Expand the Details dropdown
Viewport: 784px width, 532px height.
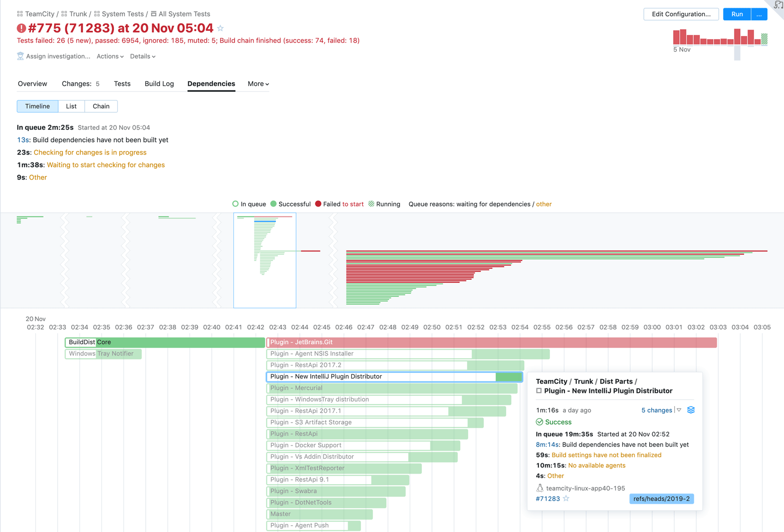coord(143,56)
